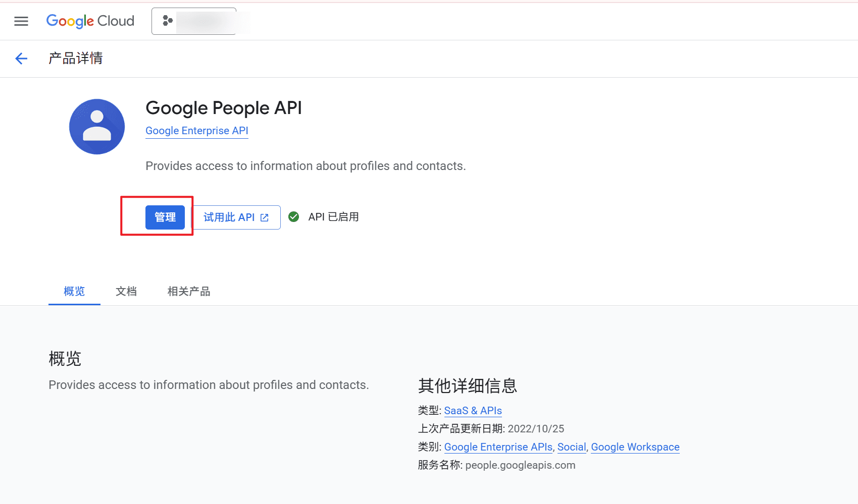Image resolution: width=858 pixels, height=504 pixels.
Task: Open the Google Workspace category link
Action: [x=635, y=447]
